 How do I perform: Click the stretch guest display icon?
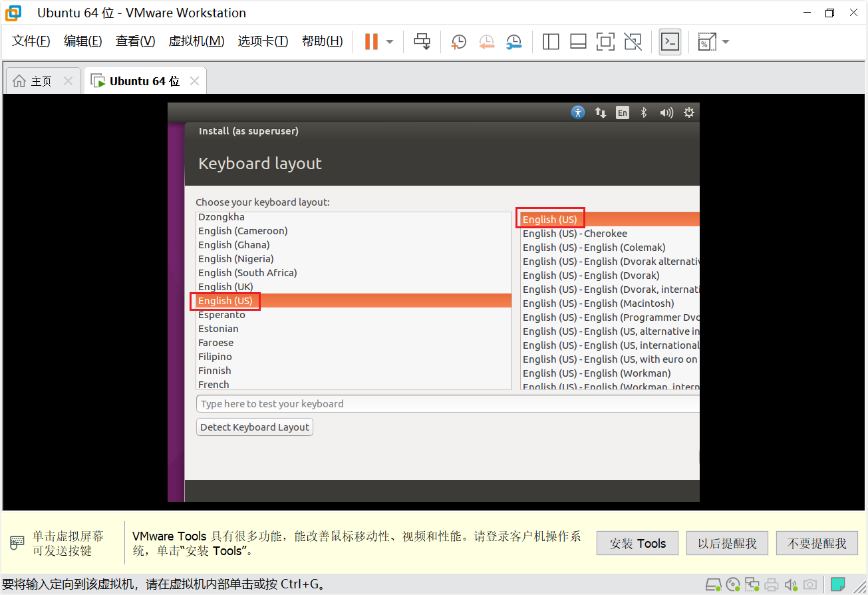click(706, 42)
